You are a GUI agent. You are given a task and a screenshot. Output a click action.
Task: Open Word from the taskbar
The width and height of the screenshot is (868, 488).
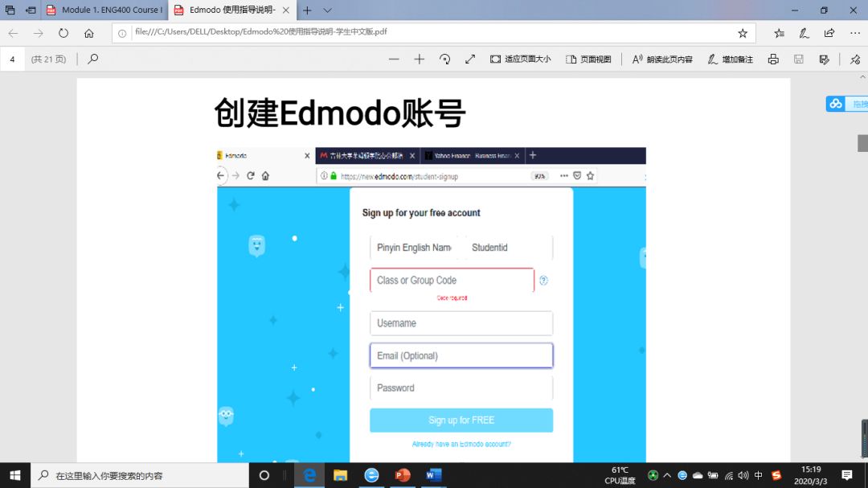click(433, 475)
